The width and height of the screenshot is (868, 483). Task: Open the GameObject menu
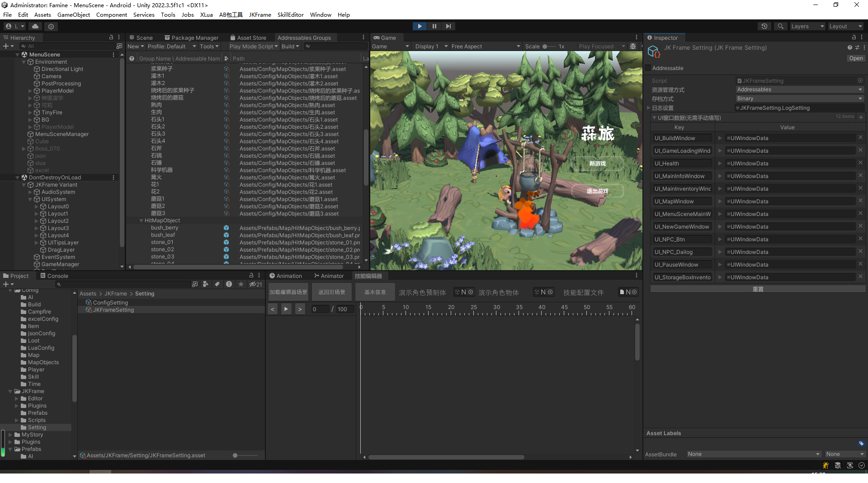coord(74,14)
